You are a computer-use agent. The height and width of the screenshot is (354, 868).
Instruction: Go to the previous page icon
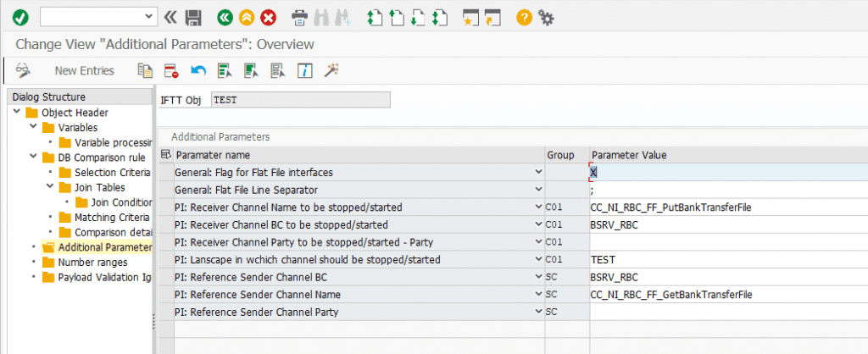397,18
